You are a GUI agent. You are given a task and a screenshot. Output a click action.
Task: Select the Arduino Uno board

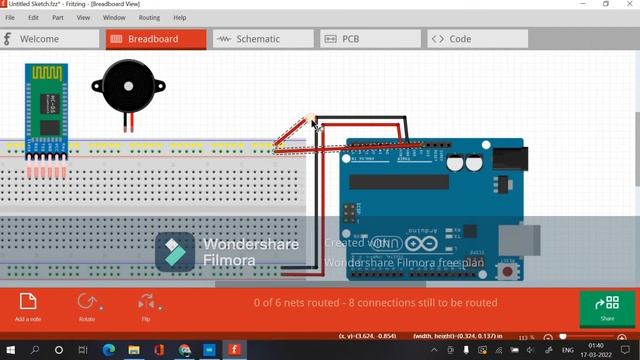[439, 209]
